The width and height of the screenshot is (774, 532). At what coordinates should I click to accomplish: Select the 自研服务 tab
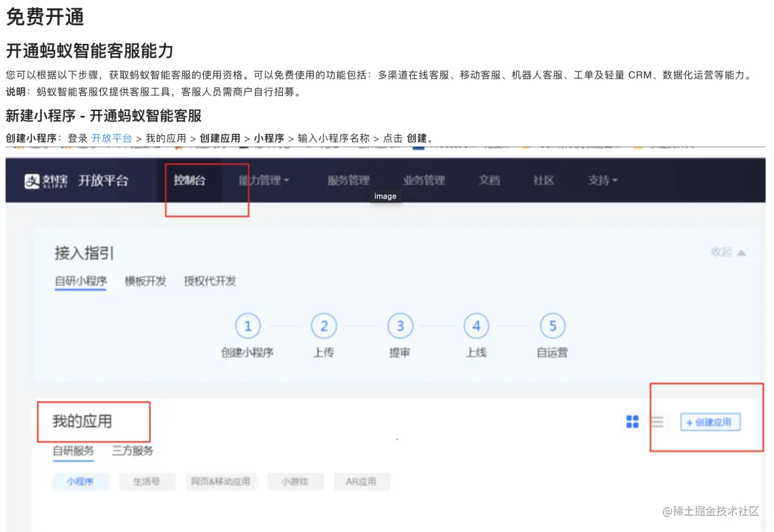(73, 451)
